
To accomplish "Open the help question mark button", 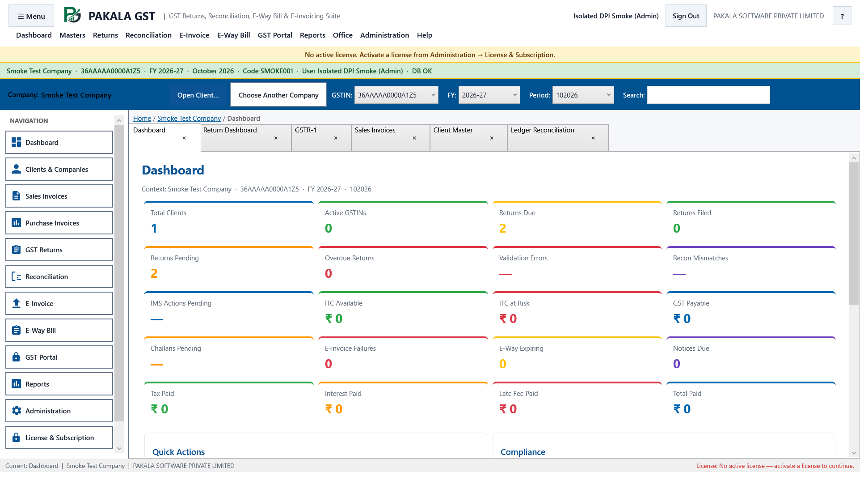I will pyautogui.click(x=842, y=16).
